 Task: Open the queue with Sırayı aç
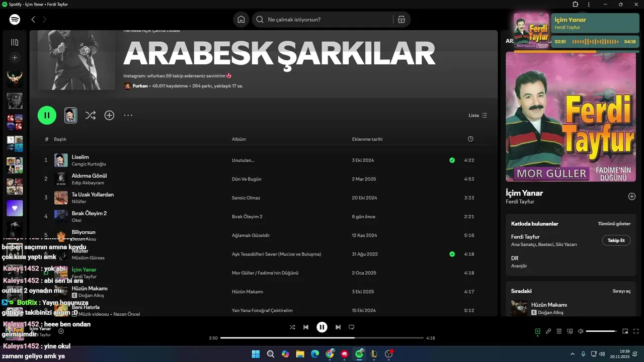pyautogui.click(x=621, y=291)
